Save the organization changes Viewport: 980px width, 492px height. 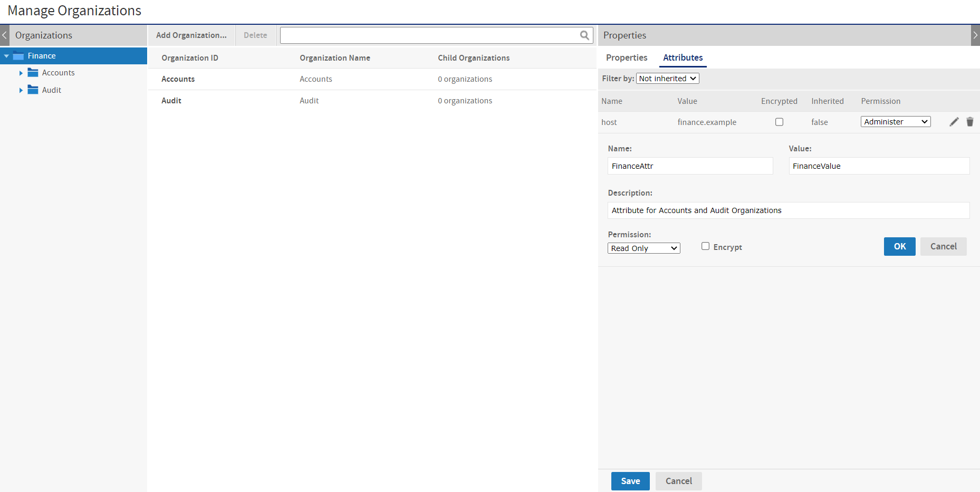tap(630, 481)
